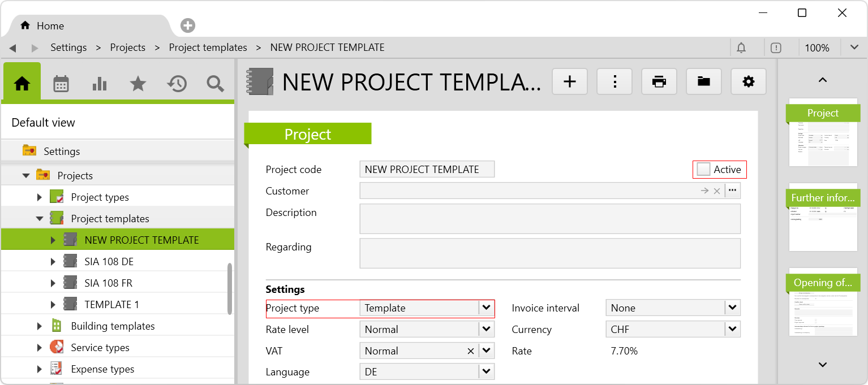Click the print button icon

[x=659, y=82]
